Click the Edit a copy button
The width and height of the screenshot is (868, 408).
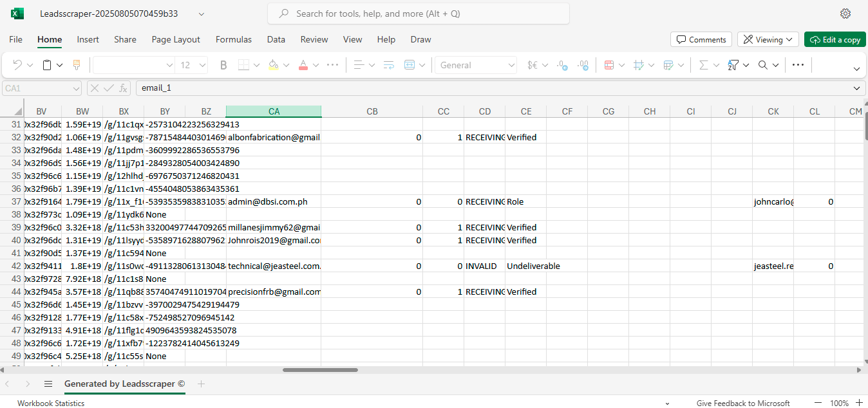click(x=835, y=40)
